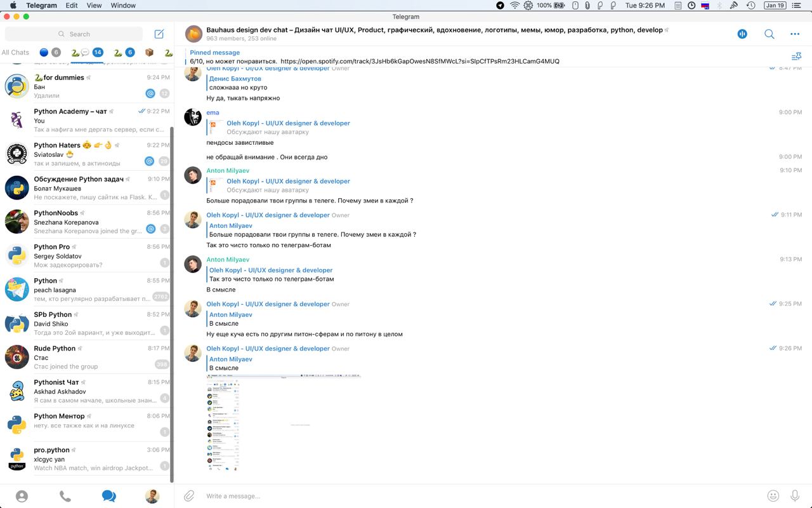Open the Spotify link in the pinned message
The image size is (812, 508).
(420, 62)
